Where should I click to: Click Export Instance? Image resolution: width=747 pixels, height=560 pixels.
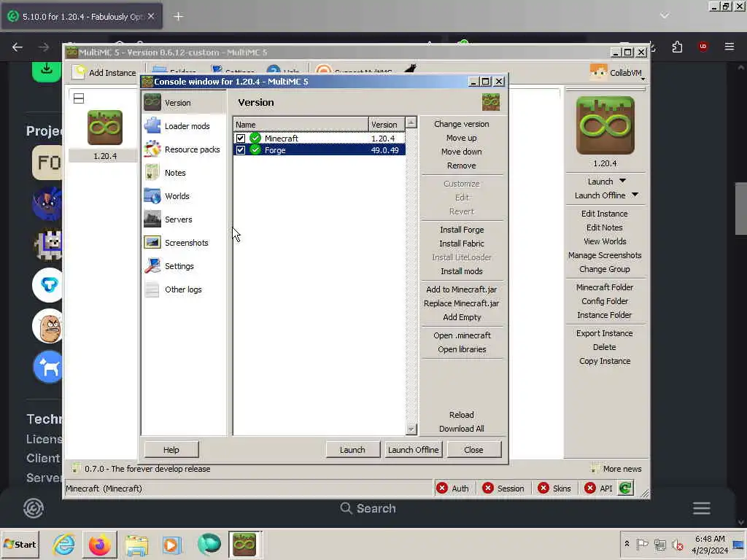click(604, 333)
